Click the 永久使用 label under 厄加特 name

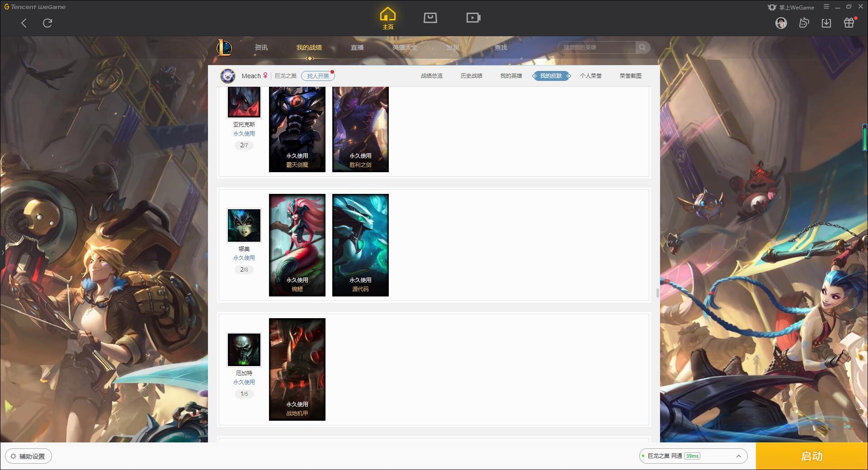click(244, 382)
